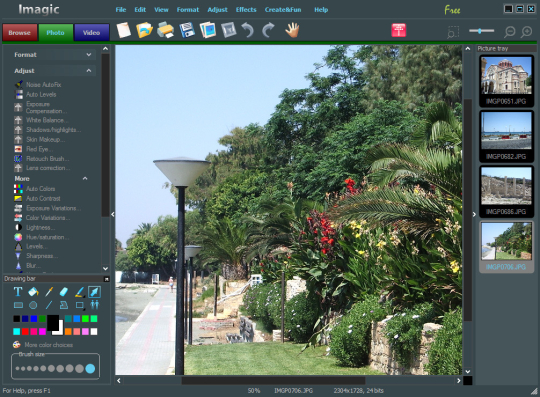
Task: Zoom in with the plus magnifier icon
Action: click(527, 32)
